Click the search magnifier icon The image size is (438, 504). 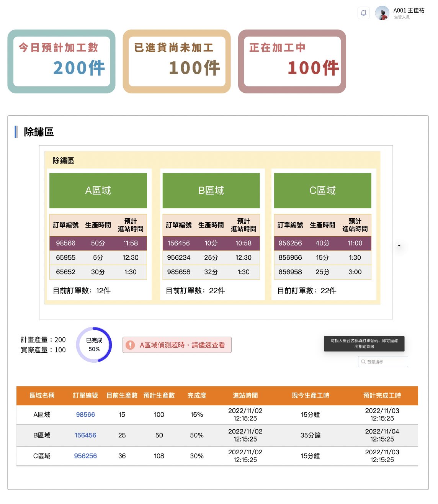(363, 362)
